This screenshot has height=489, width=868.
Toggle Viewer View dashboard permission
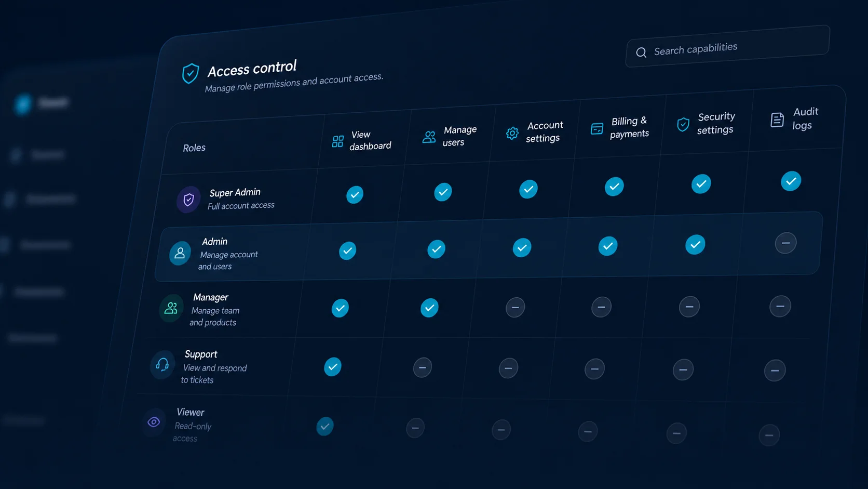pos(325,427)
